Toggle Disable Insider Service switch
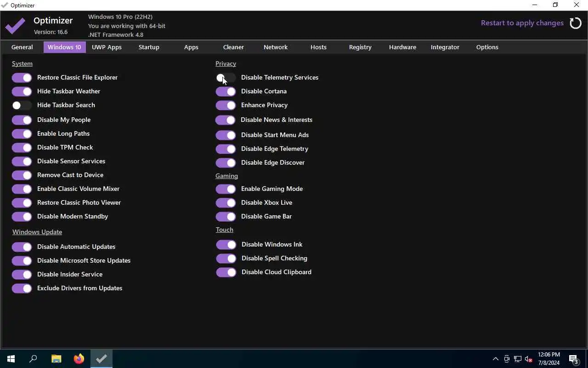This screenshot has height=368, width=588. click(22, 275)
